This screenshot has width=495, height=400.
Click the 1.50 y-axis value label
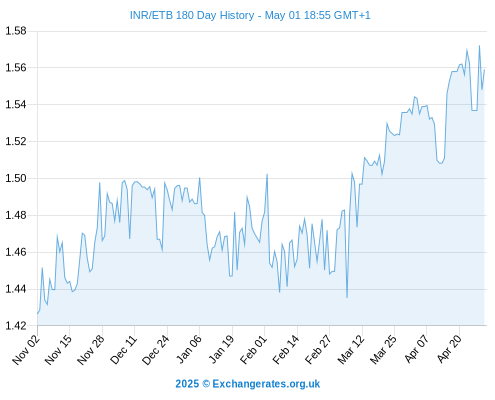tap(15, 178)
